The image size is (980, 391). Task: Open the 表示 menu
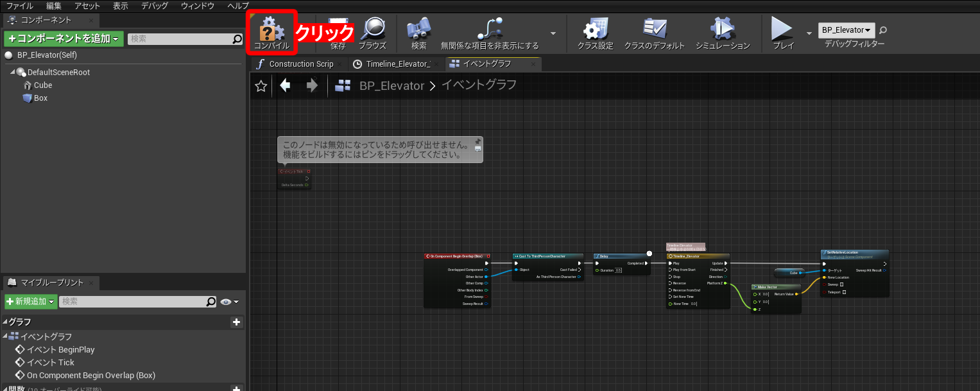[121, 6]
